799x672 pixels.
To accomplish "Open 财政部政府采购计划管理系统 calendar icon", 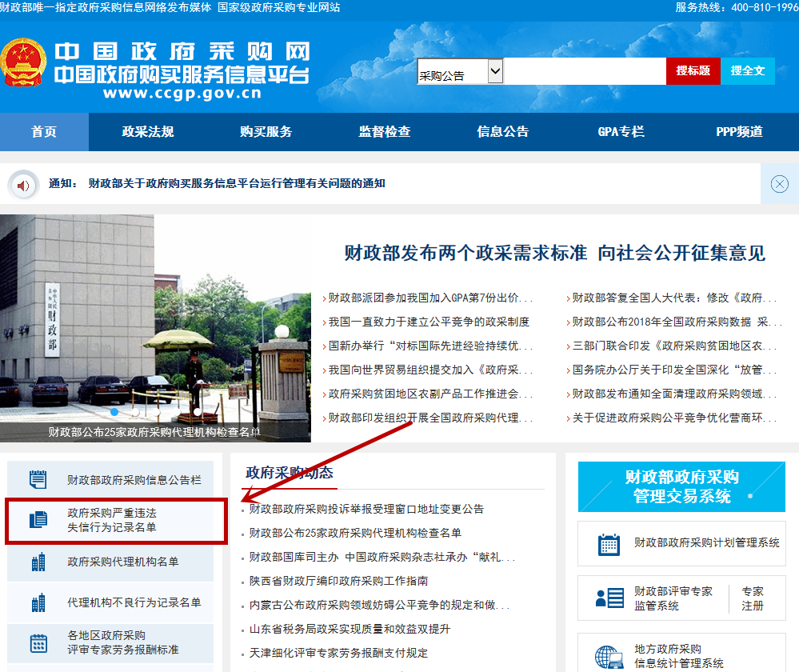I will (609, 544).
